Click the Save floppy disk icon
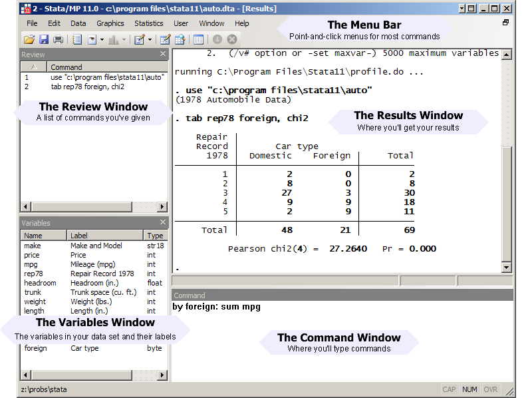This screenshot has width=532, height=398. (x=44, y=40)
